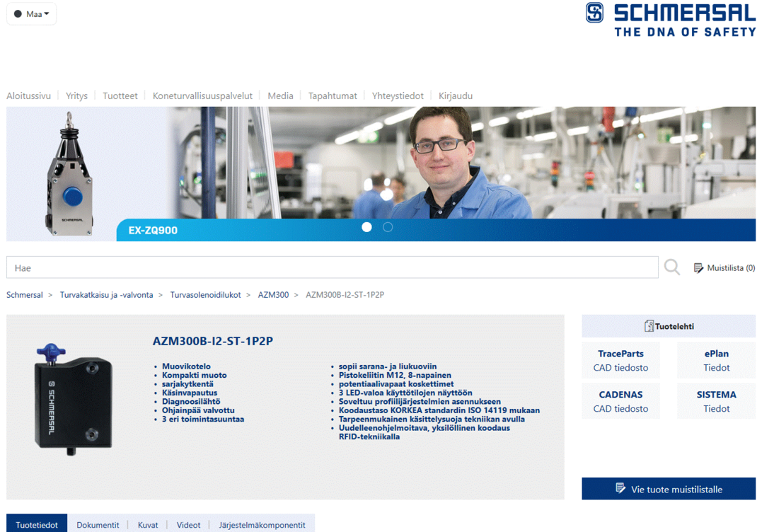Select the second banner slide dot
Screen dimensions: 757x532
click(388, 227)
